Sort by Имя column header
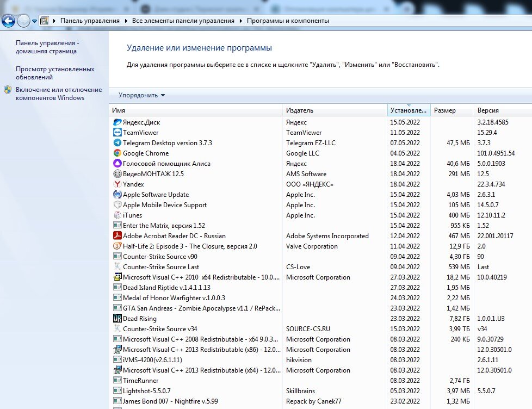This screenshot has width=532, height=409. click(196, 110)
